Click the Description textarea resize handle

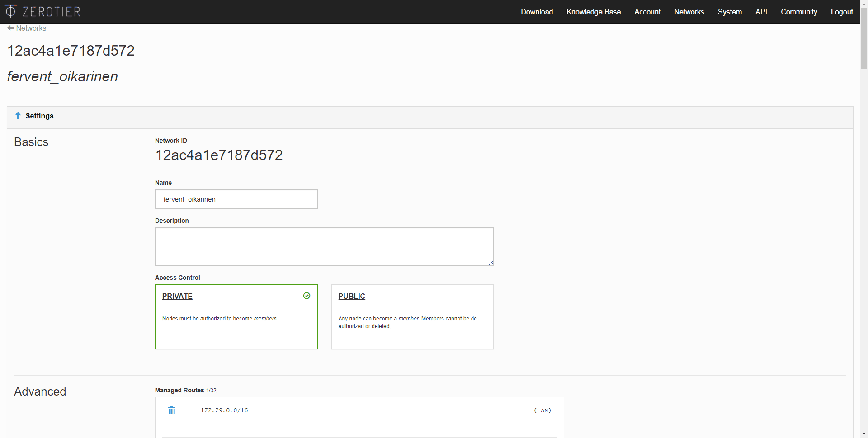tap(491, 263)
